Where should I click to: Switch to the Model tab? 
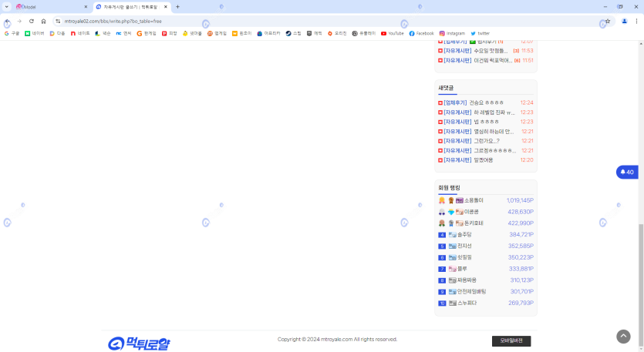point(51,7)
